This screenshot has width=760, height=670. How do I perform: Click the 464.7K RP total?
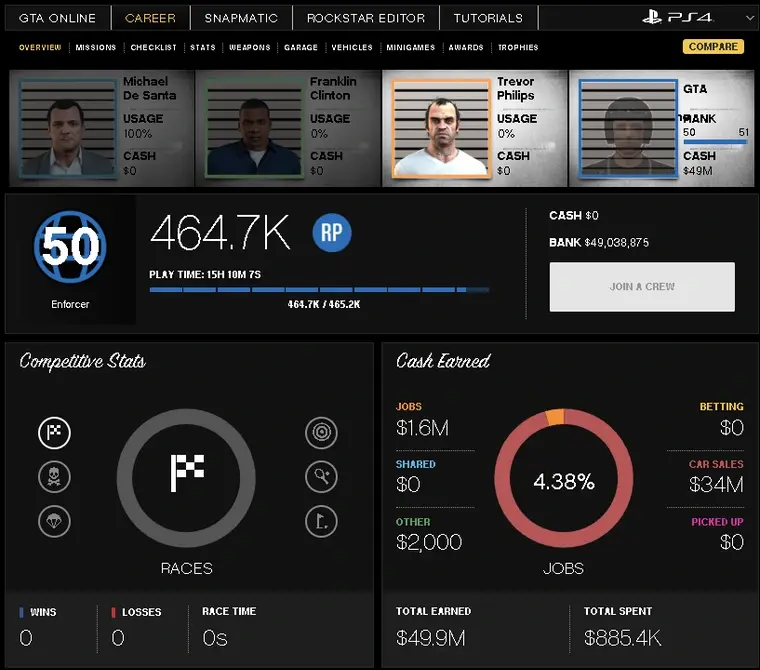click(220, 233)
